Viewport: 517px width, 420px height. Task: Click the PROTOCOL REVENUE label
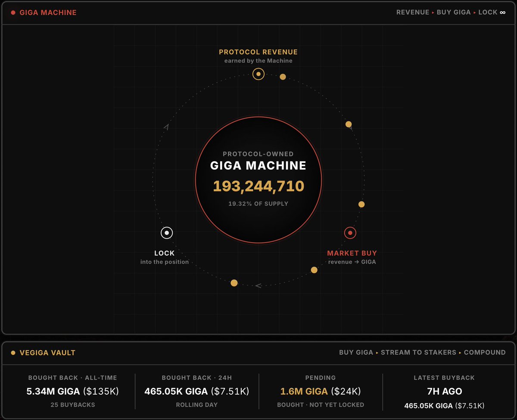[x=258, y=52]
